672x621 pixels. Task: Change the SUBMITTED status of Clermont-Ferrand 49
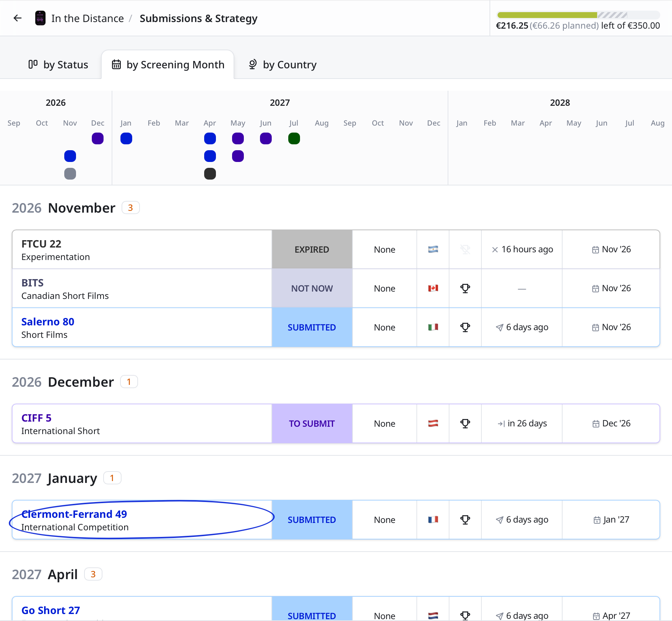tap(312, 520)
